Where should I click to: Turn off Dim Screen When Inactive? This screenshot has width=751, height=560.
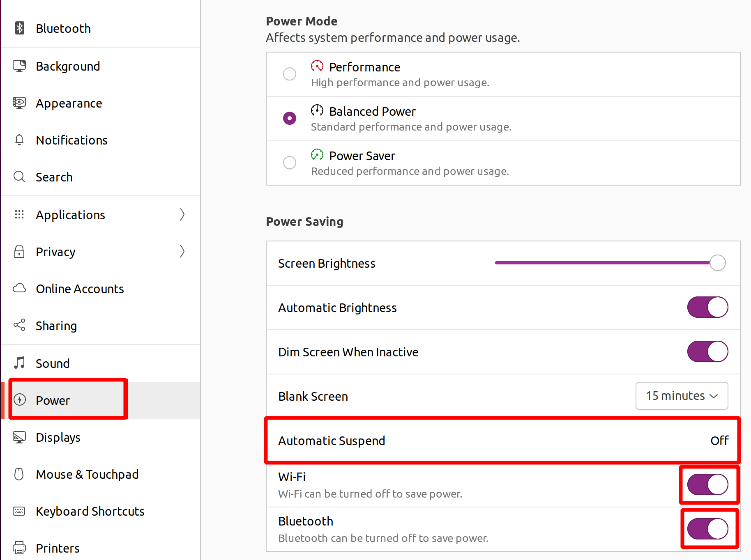[x=707, y=351]
